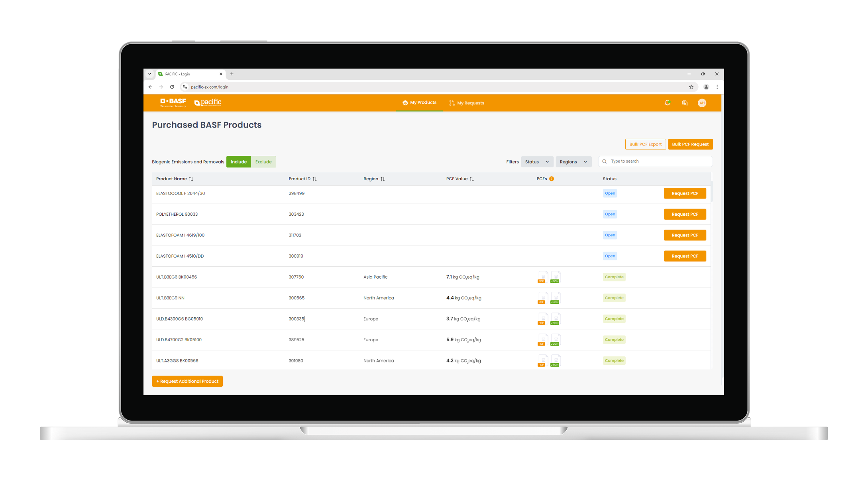Toggle Biogenic Emissions to Exclude
This screenshot has height=480, width=868.
point(263,161)
